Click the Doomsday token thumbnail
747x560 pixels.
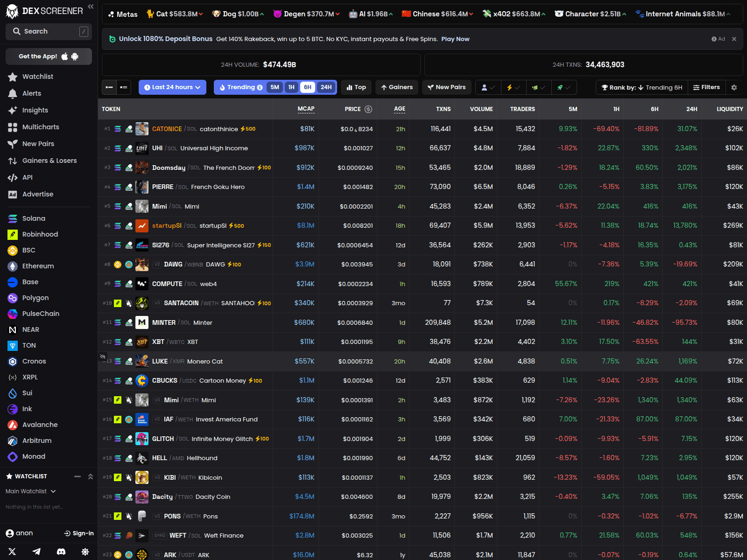(x=142, y=168)
